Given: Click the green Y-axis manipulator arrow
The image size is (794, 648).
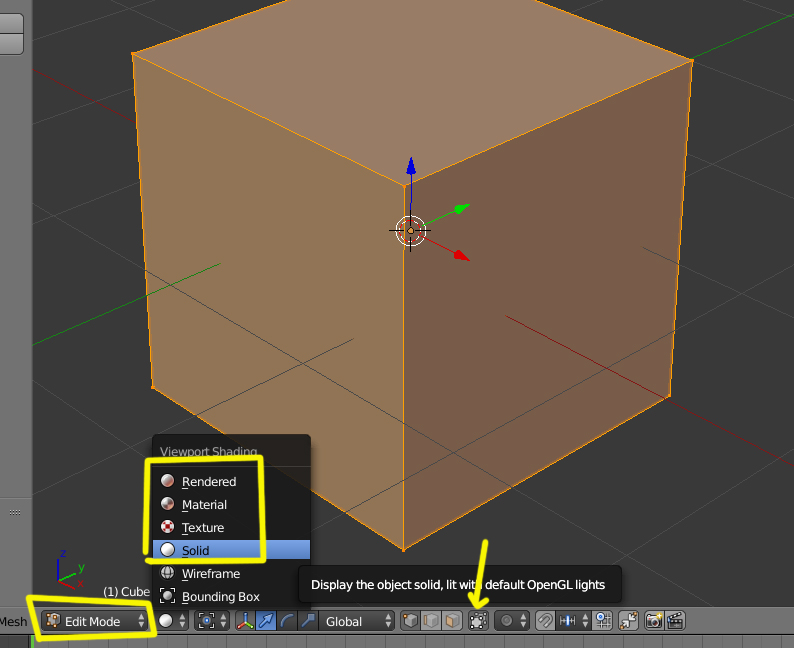Looking at the screenshot, I should tap(462, 208).
